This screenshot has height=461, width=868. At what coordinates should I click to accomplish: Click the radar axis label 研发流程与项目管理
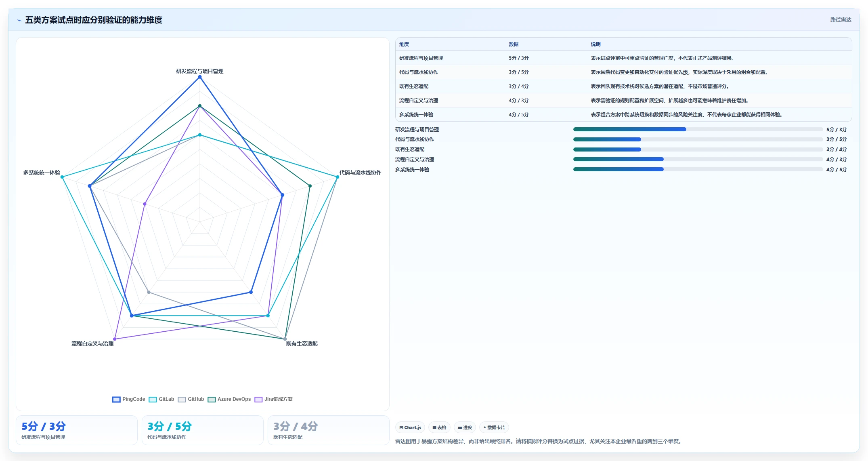click(200, 71)
